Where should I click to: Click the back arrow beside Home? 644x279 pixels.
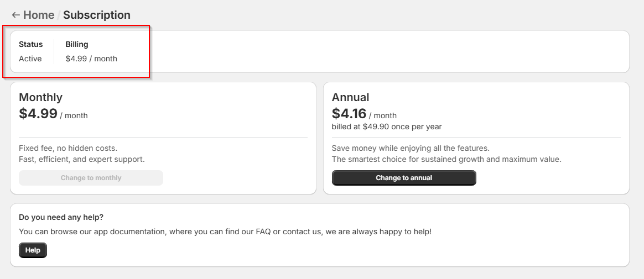tap(15, 15)
